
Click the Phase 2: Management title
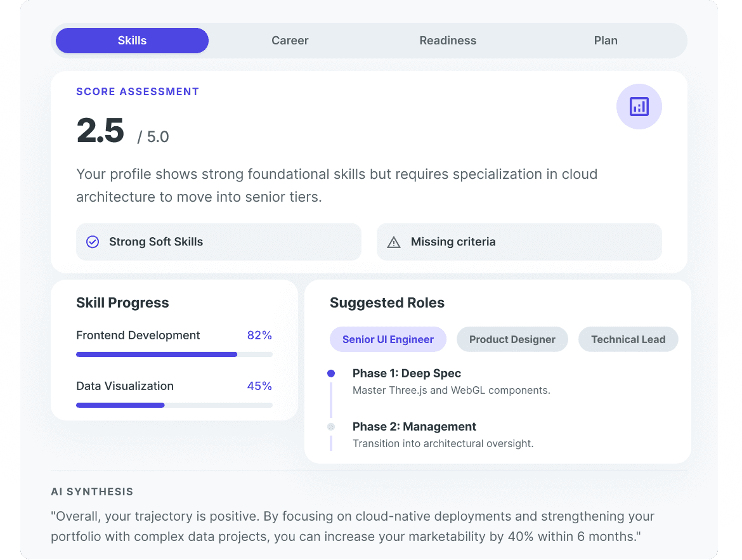pos(414,427)
